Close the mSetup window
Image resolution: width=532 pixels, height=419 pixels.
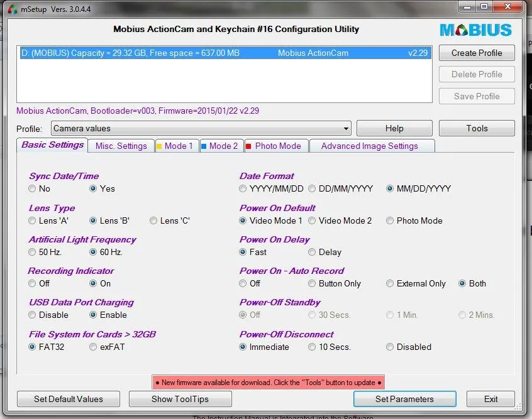507,7
